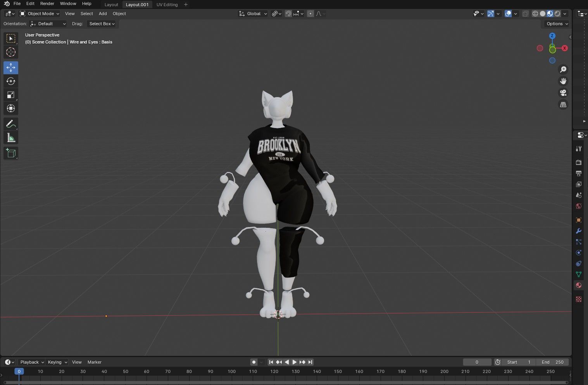Image resolution: width=588 pixels, height=385 pixels.
Task: Switch to material preview shading
Action: coord(550,14)
